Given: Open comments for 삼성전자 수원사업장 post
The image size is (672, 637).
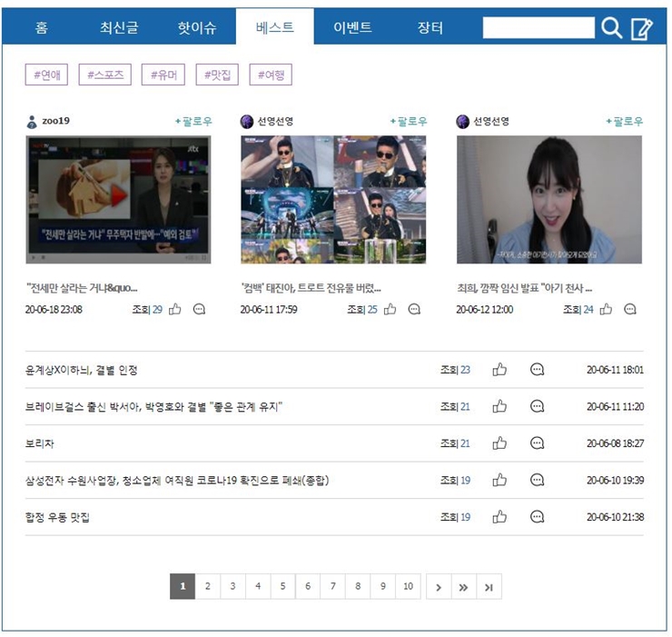Looking at the screenshot, I should [x=537, y=480].
